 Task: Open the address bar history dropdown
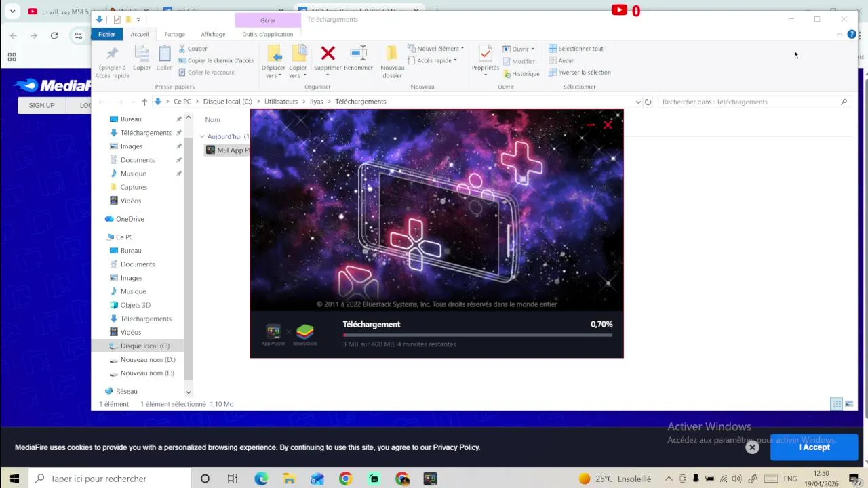coord(638,102)
